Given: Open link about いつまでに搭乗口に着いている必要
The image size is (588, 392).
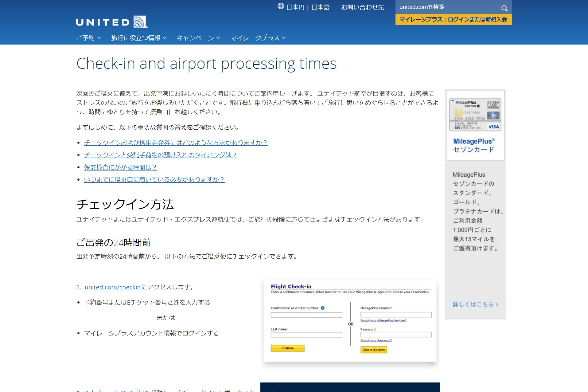Looking at the screenshot, I should (154, 179).
